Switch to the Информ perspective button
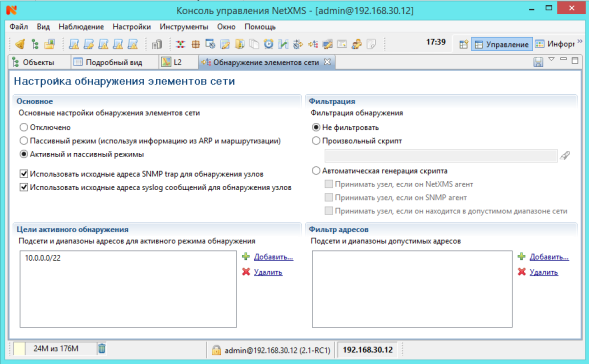 point(555,44)
